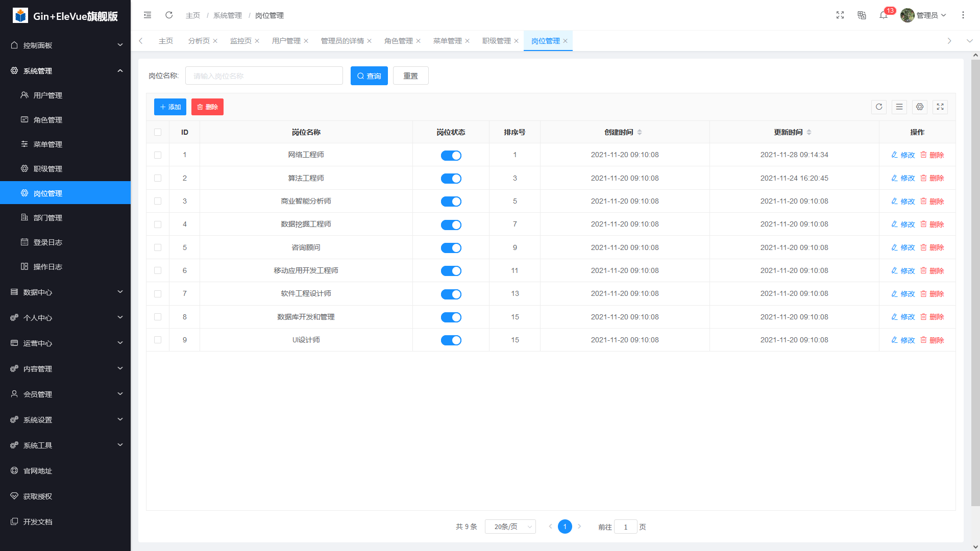980x551 pixels.
Task: Expand the 数据中心 sidebar menu
Action: 65,292
